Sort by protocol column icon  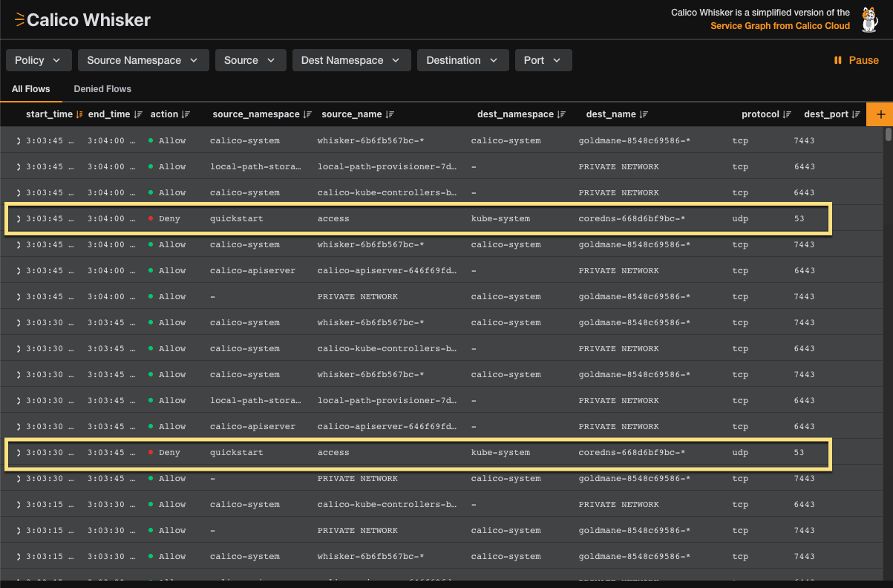(787, 114)
